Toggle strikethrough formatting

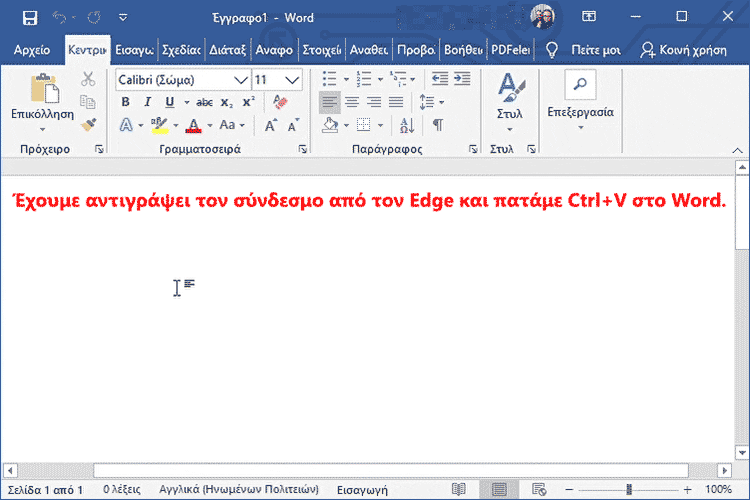click(x=204, y=102)
